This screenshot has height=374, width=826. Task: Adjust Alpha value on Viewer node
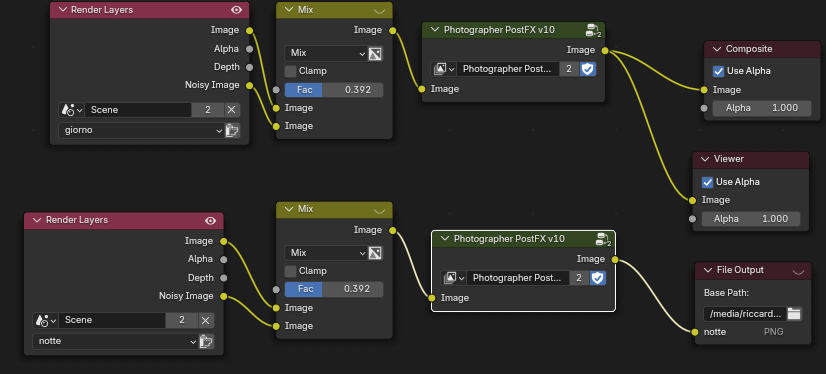(x=751, y=219)
